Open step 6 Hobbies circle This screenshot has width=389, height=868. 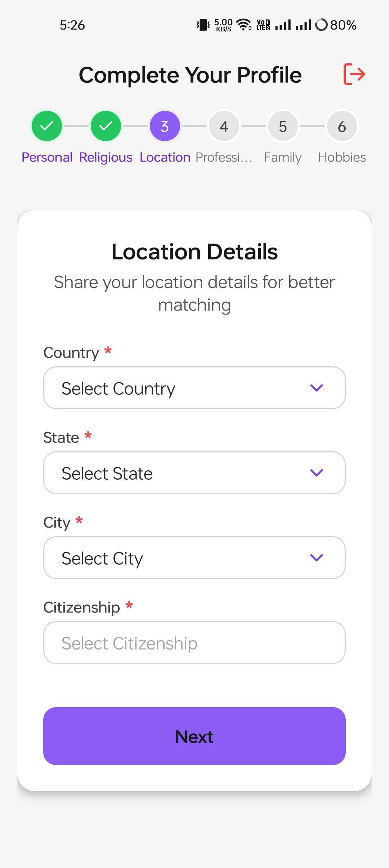pos(342,126)
